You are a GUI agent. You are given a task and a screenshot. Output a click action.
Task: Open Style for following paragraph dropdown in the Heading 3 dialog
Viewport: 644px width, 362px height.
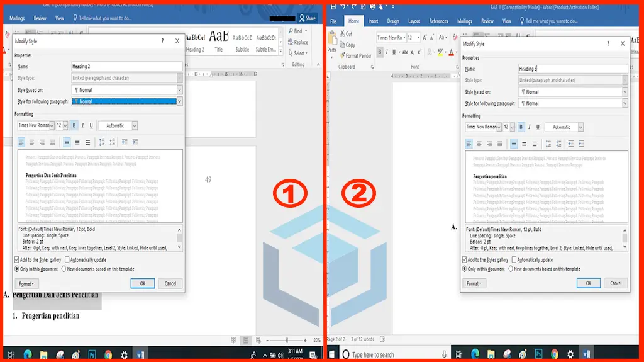click(x=625, y=104)
